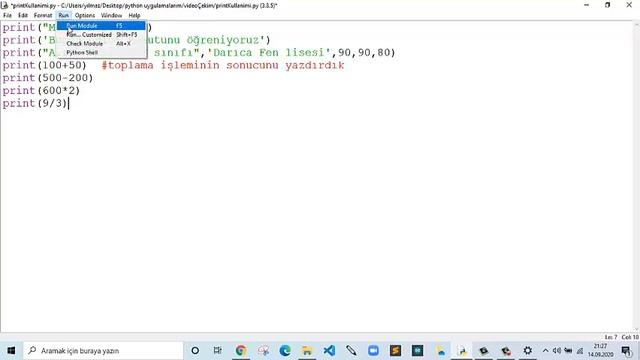Open the Format menu
This screenshot has height=360, width=640.
pos(42,16)
